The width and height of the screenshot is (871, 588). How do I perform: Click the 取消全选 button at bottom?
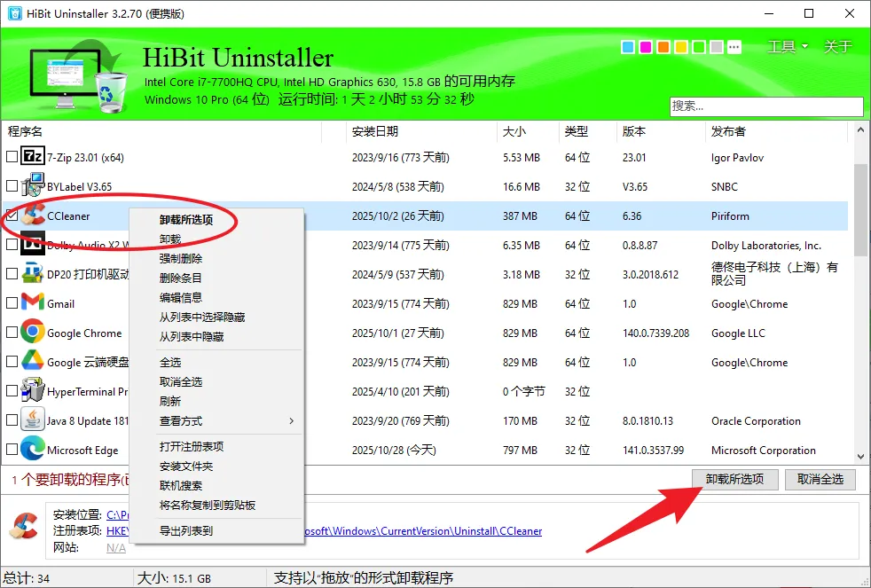(x=820, y=479)
